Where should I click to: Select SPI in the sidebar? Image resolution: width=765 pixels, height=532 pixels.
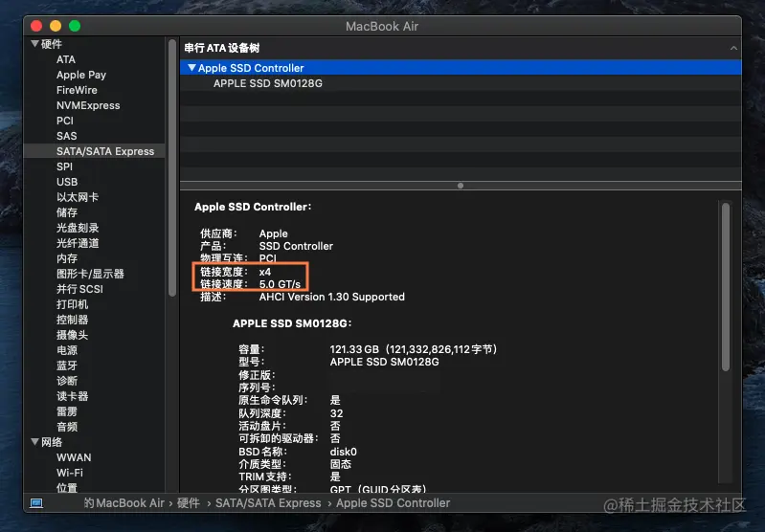pyautogui.click(x=64, y=166)
